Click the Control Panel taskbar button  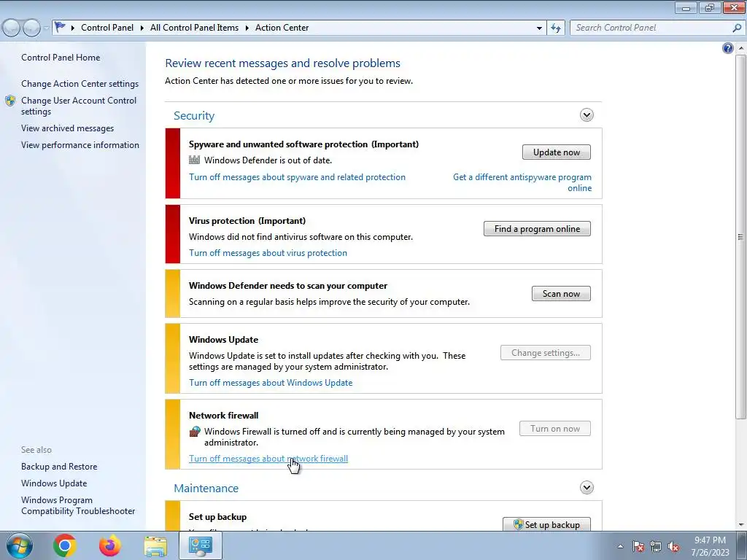(200, 545)
